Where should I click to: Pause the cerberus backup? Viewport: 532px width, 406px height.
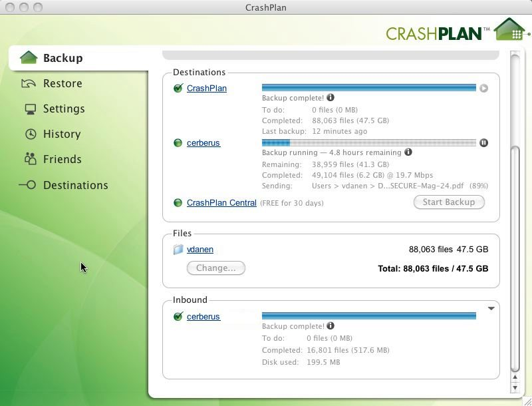(x=483, y=143)
